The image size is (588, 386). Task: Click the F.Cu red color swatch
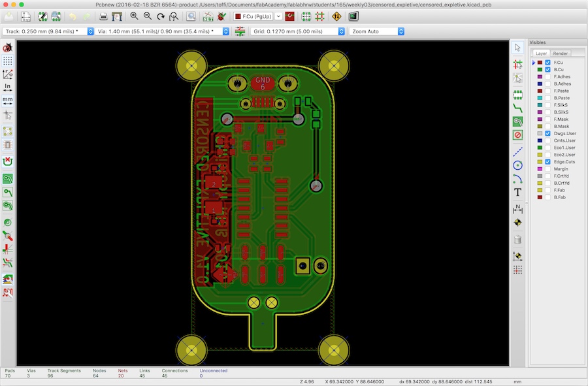[x=540, y=63]
